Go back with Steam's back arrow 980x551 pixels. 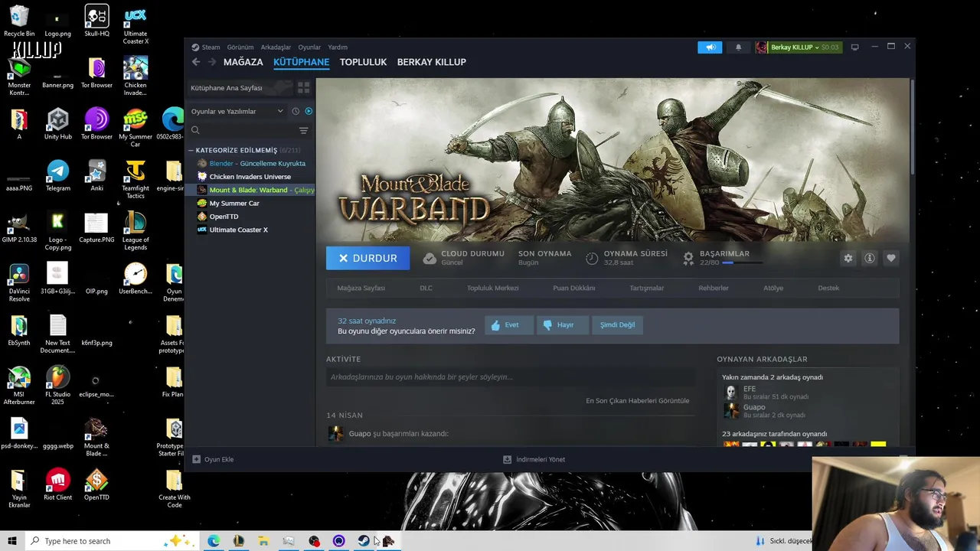[196, 62]
